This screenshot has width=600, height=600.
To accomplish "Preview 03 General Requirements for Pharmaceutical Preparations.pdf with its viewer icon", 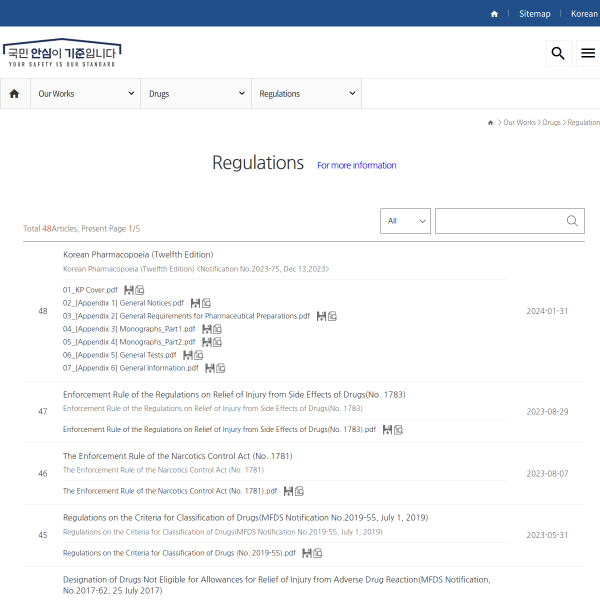I will point(332,316).
